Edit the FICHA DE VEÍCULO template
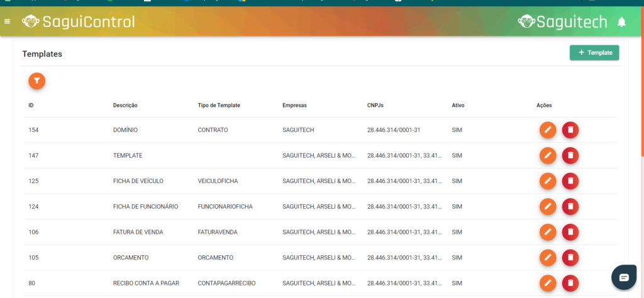The height and width of the screenshot is (298, 644). point(548,181)
